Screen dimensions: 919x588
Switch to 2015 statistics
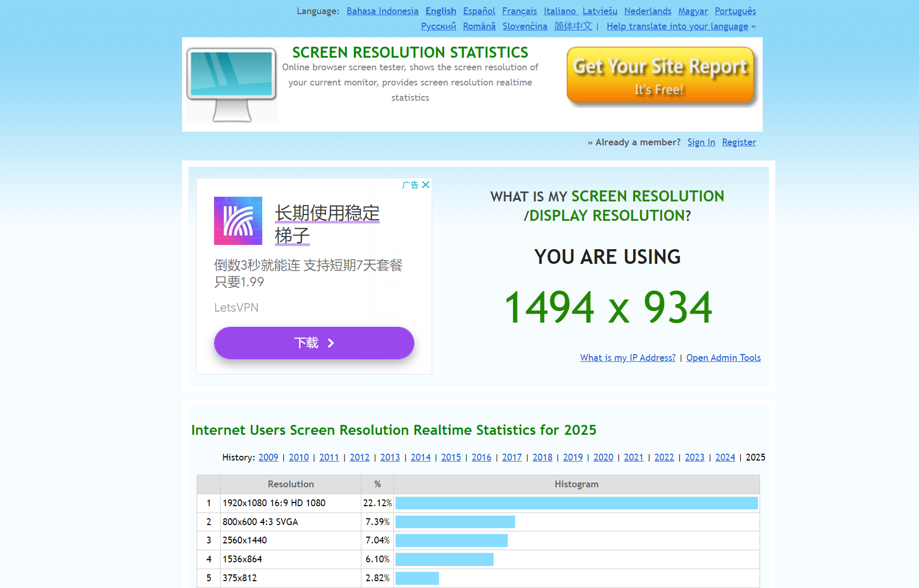pyautogui.click(x=451, y=457)
